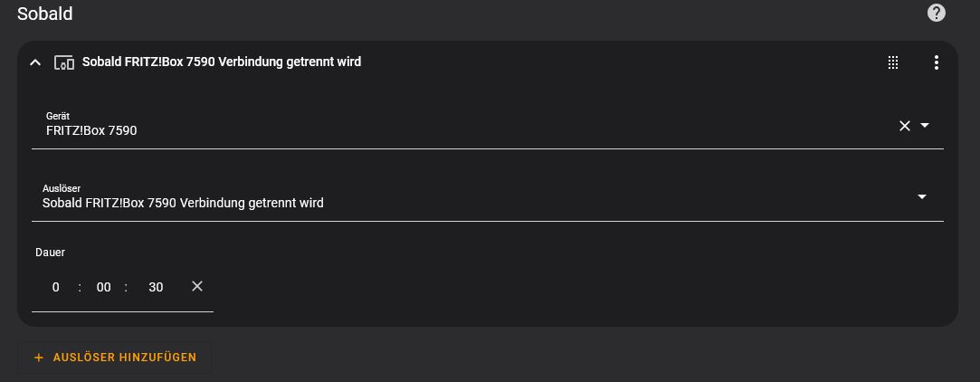The image size is (980, 382).
Task: Click the plus icon before Auslöser hinzufügen
Action: point(39,358)
